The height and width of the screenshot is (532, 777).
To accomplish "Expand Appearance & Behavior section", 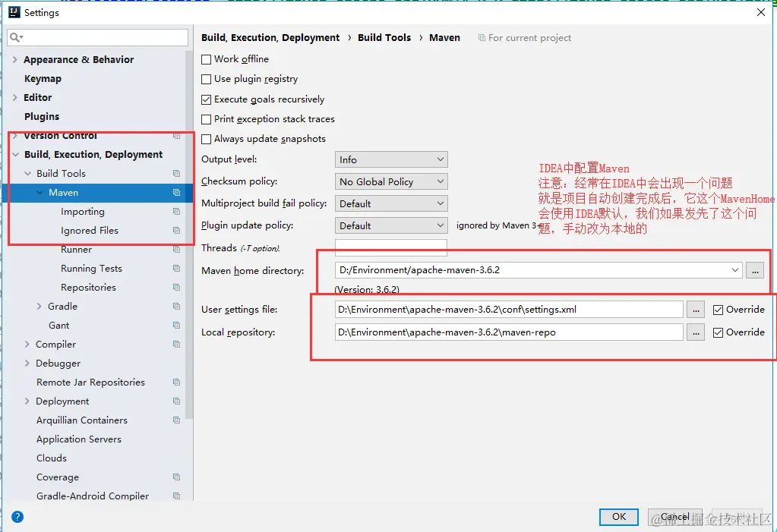I will pyautogui.click(x=15, y=59).
